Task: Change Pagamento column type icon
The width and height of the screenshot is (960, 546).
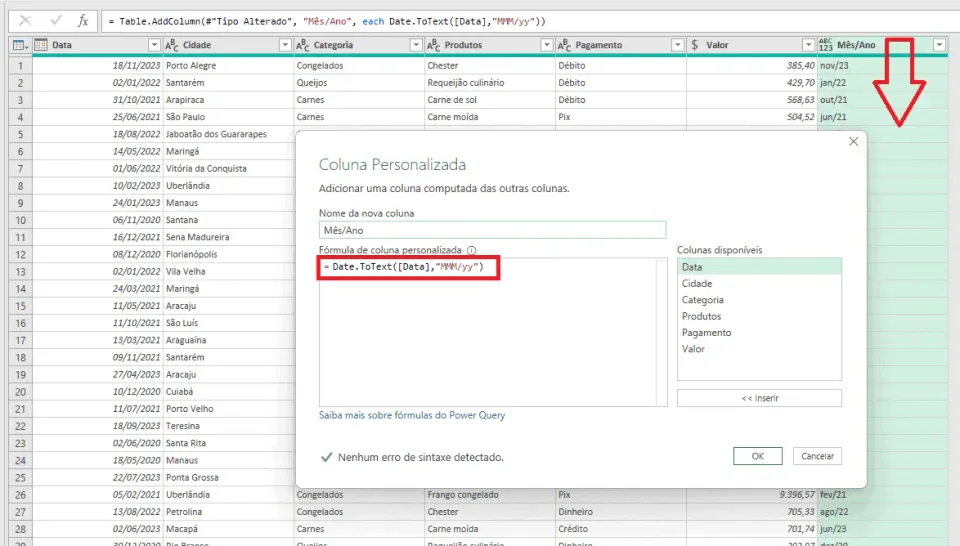Action: pyautogui.click(x=564, y=45)
